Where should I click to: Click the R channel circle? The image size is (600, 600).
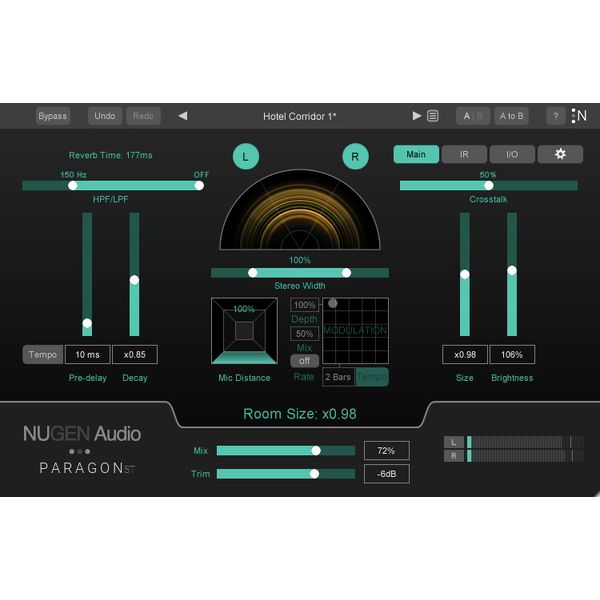click(x=355, y=157)
